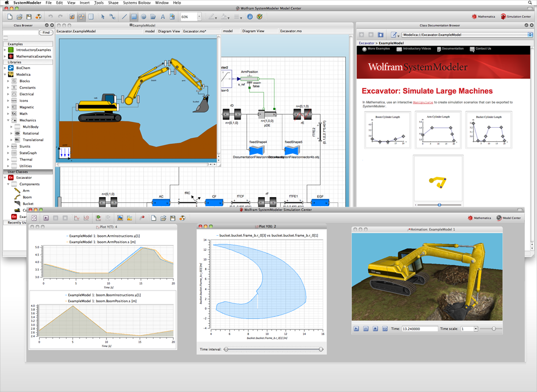Open the Introductory Videos link
Screen dimensions: 537x392
pyautogui.click(x=414, y=49)
